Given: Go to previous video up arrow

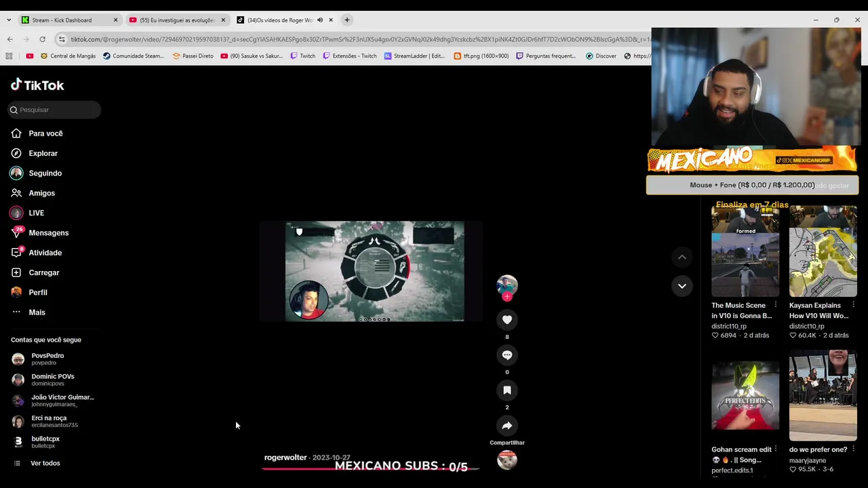Looking at the screenshot, I should click(x=682, y=257).
